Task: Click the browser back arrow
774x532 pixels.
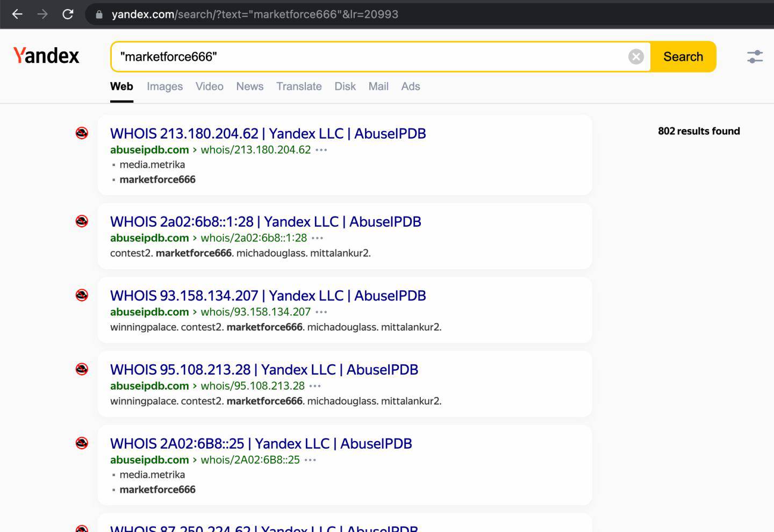Action: (17, 15)
